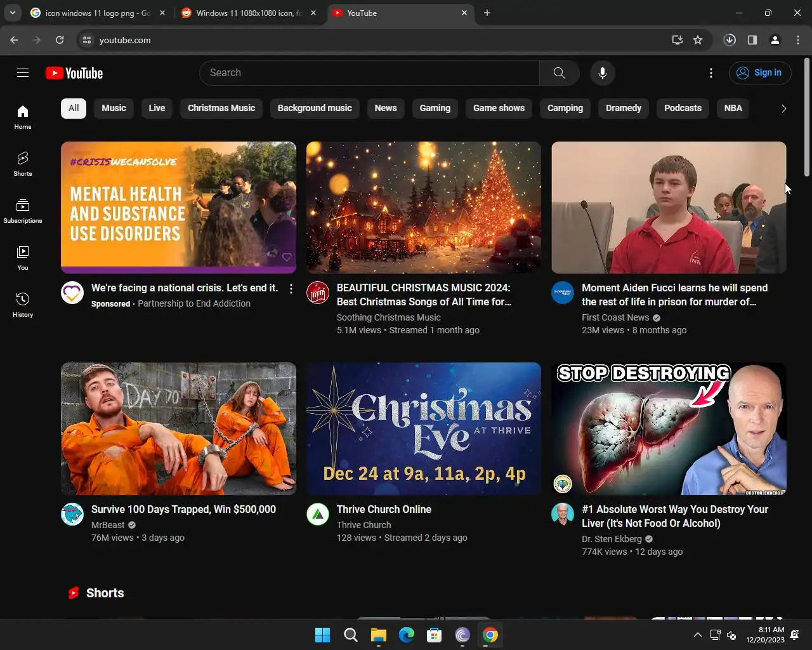Open MrBeast orange jumpsuit thumbnail
This screenshot has width=812, height=650.
(178, 428)
